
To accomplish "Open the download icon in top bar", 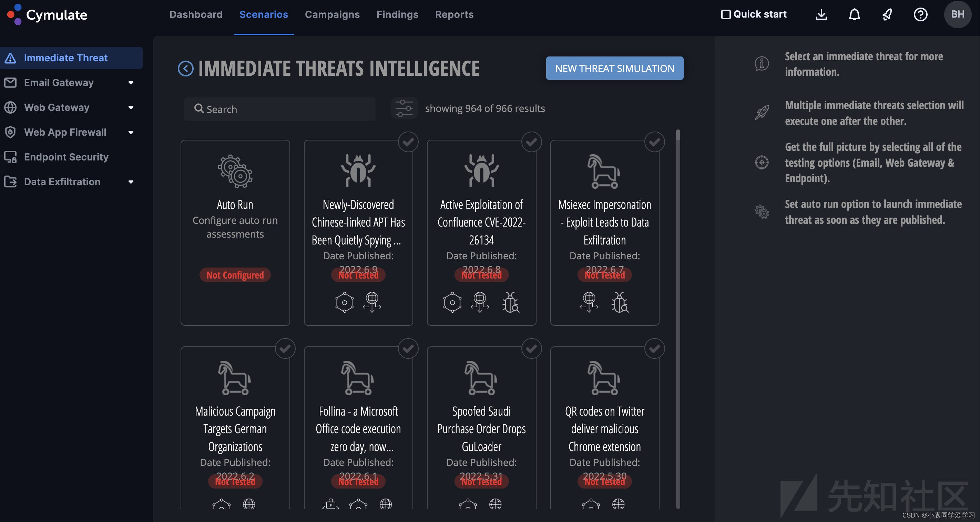I will 821,14.
